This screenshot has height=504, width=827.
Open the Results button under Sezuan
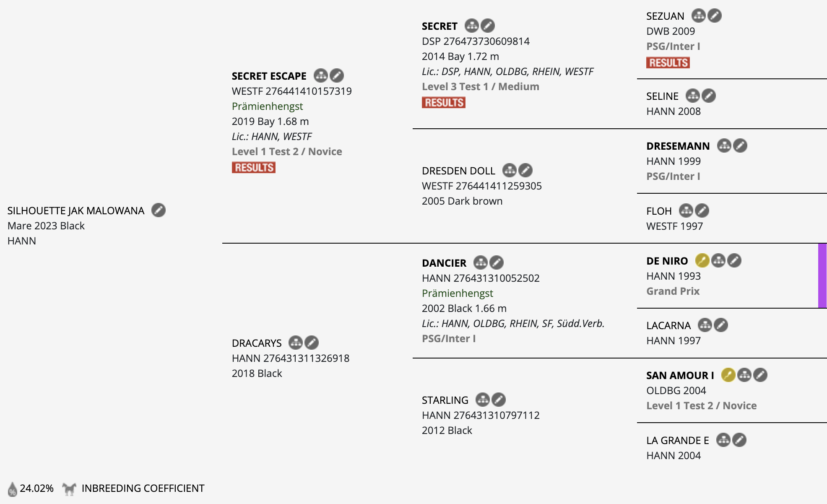668,62
